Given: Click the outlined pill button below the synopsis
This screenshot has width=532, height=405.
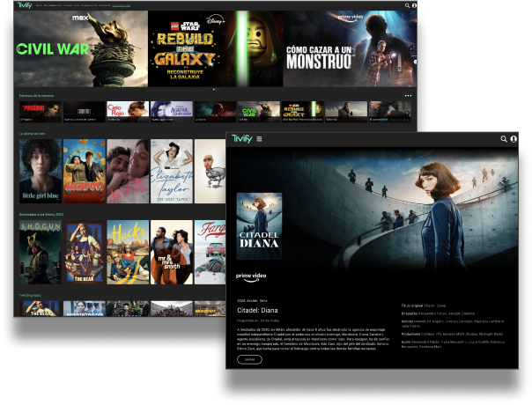Looking at the screenshot, I should coord(249,359).
